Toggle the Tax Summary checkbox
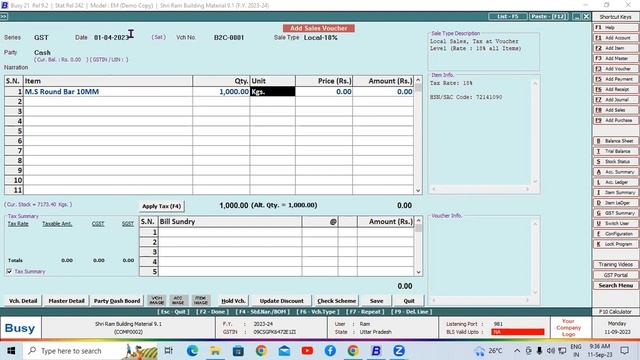Screen dimensions: 640x360 (9, 271)
